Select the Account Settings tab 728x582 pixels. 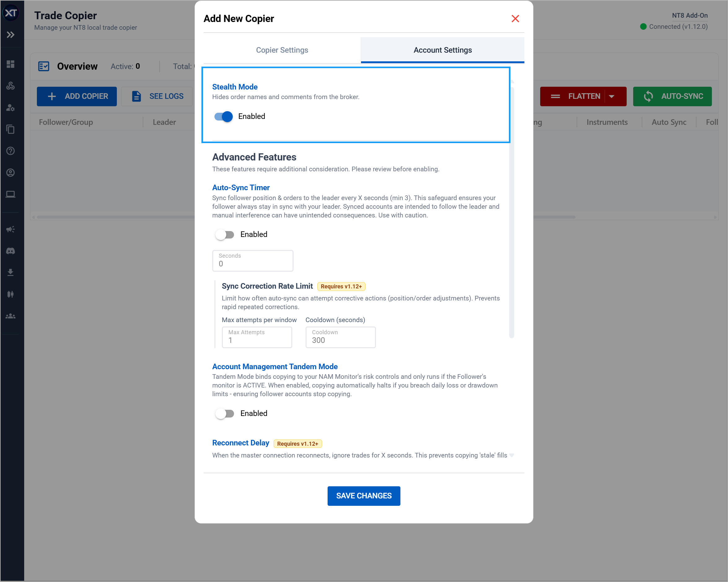[442, 50]
